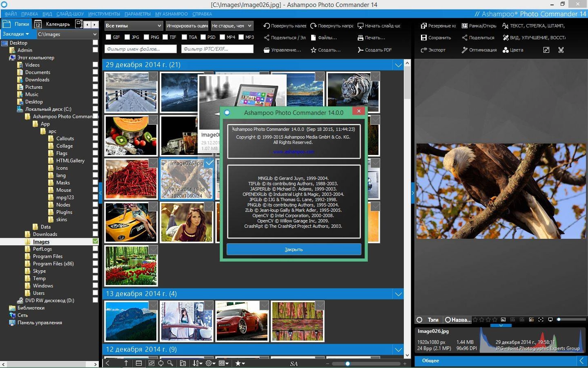588x368 pixels.
Task: Click the back arrow in bottom browser toolbar
Action: 108,363
